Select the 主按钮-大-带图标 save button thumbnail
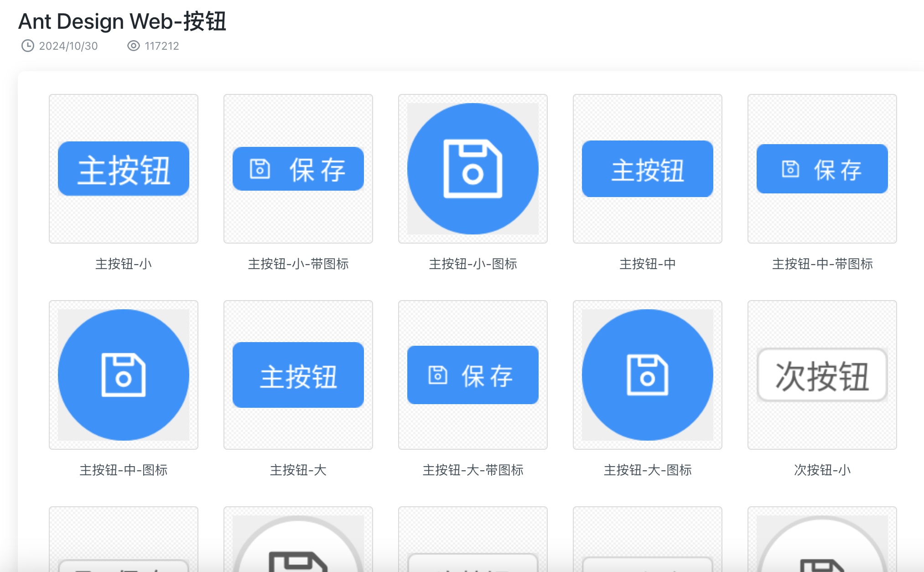Viewport: 924px width, 572px height. click(x=473, y=375)
